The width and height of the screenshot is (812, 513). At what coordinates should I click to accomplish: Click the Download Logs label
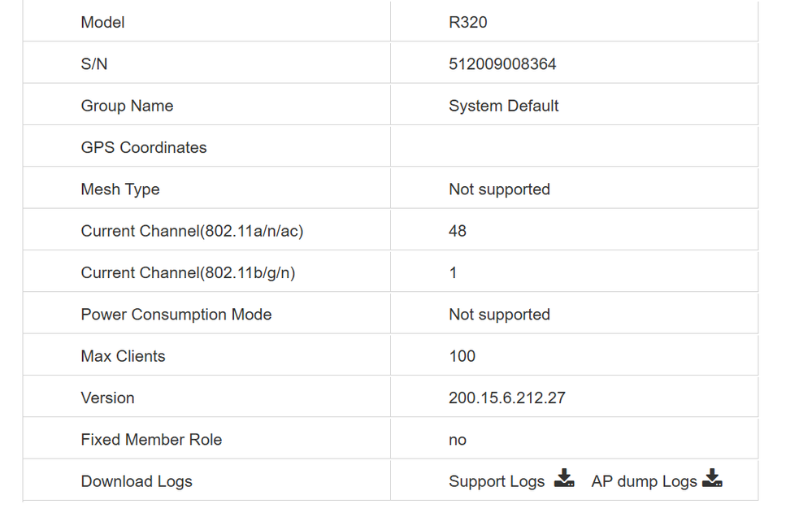[x=136, y=481]
